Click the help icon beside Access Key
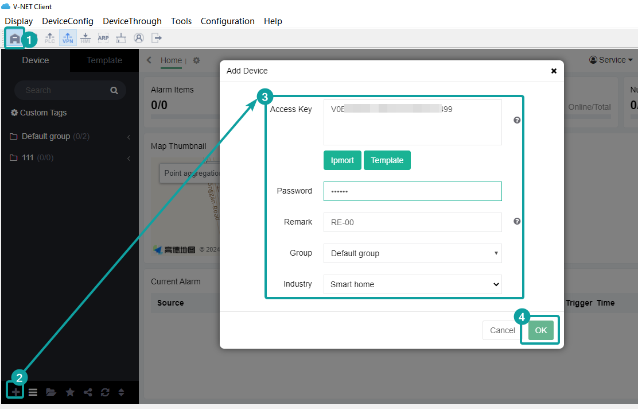Screen dimensions: 638x409 517,120
